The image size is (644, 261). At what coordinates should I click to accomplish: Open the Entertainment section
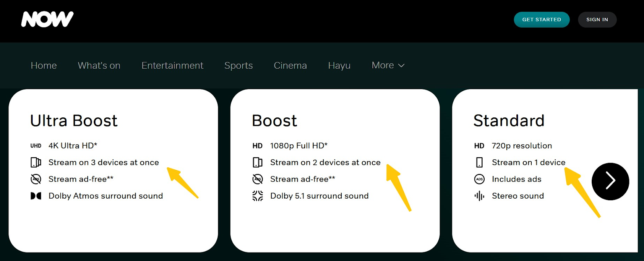172,66
